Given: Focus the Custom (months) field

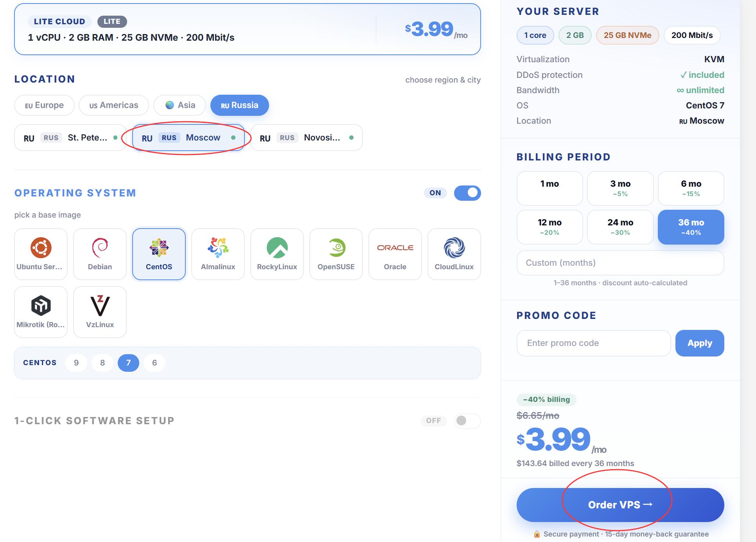Looking at the screenshot, I should tap(620, 263).
